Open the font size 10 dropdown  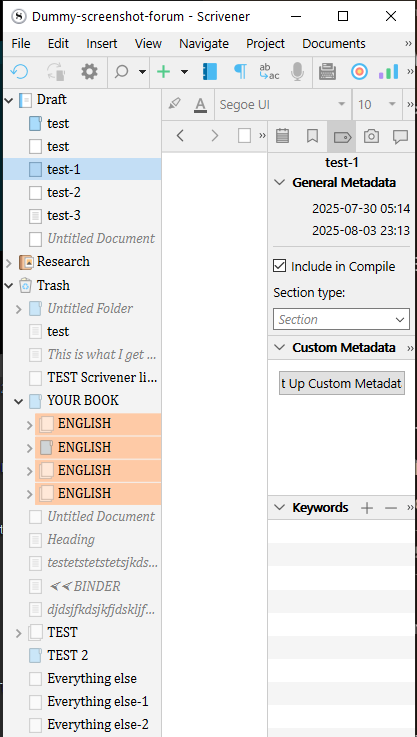[377, 104]
